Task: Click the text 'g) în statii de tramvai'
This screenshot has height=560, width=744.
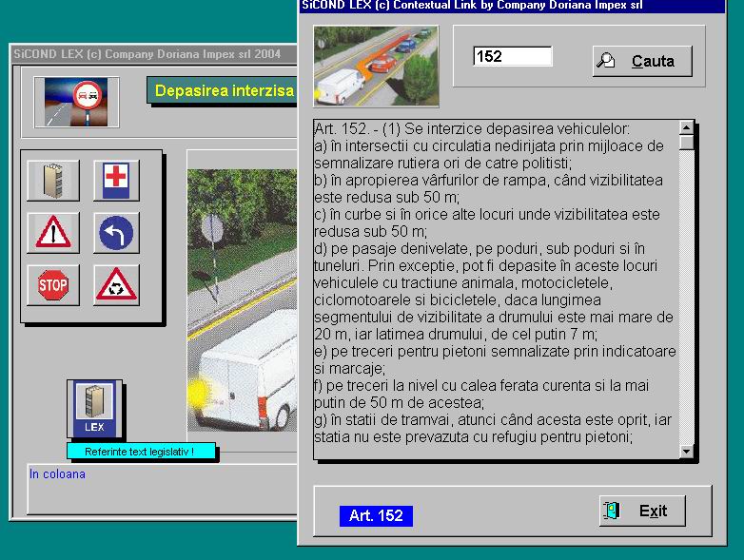Action: 383,419
